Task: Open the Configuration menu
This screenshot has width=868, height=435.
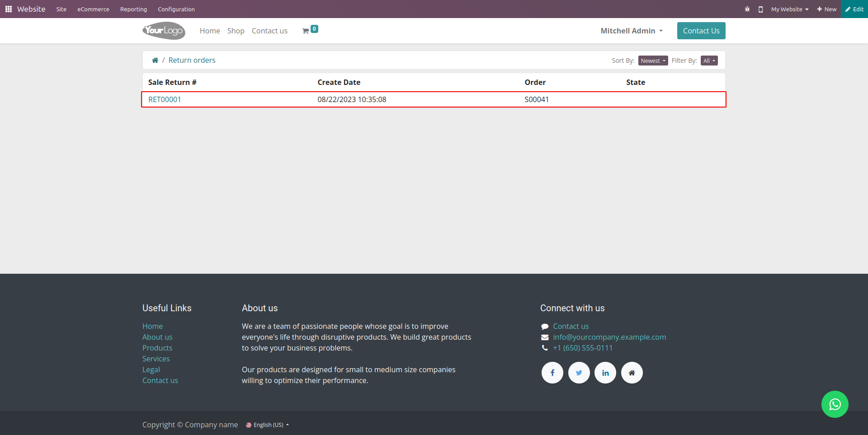Action: coord(176,9)
